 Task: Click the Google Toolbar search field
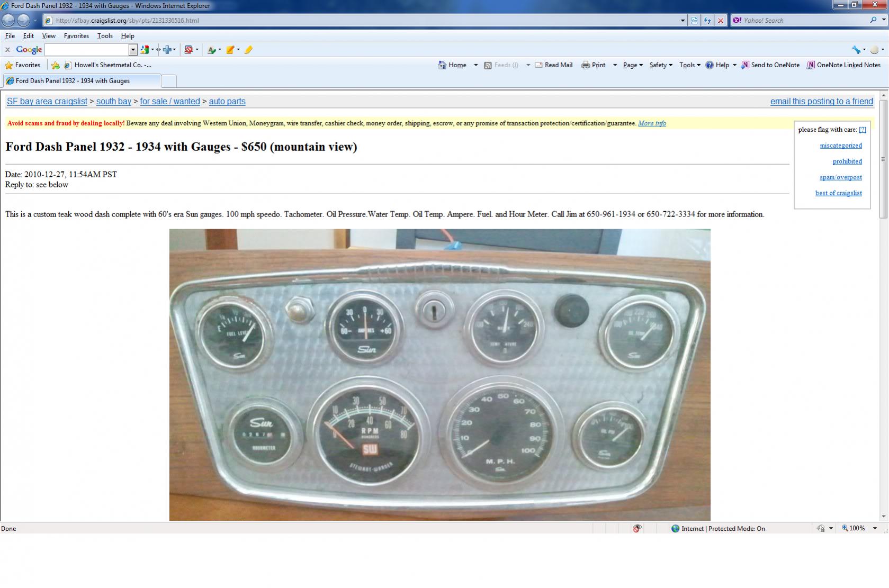click(x=87, y=50)
